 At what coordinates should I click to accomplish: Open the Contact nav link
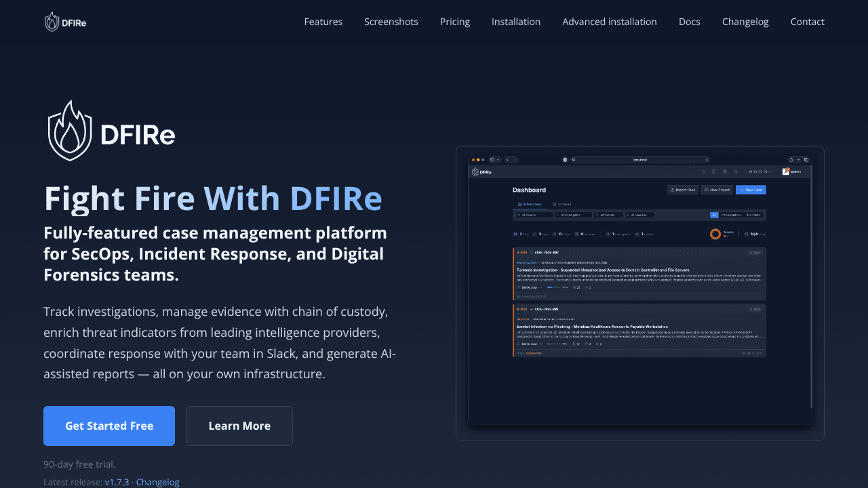point(808,22)
